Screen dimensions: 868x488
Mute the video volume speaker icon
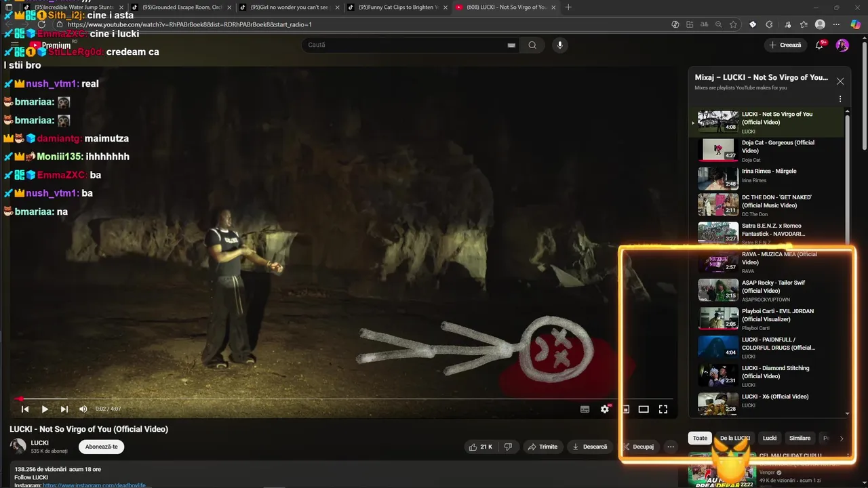coord(83,409)
